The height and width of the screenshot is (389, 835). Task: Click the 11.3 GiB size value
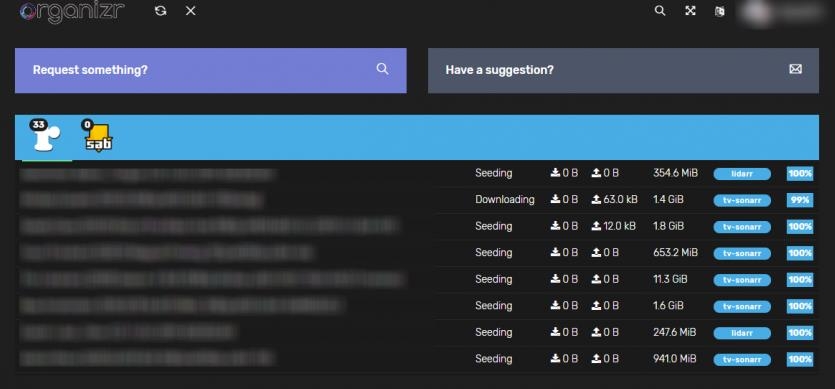pos(670,279)
